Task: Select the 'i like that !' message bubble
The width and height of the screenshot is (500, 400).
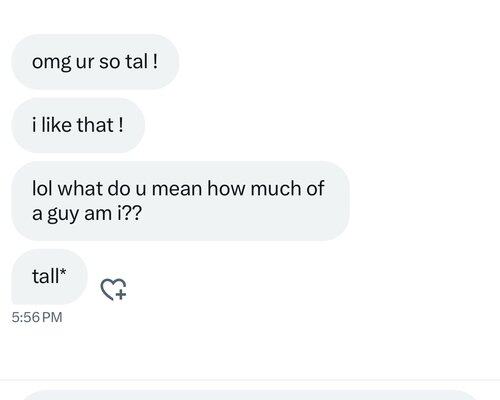Action: coord(78,125)
